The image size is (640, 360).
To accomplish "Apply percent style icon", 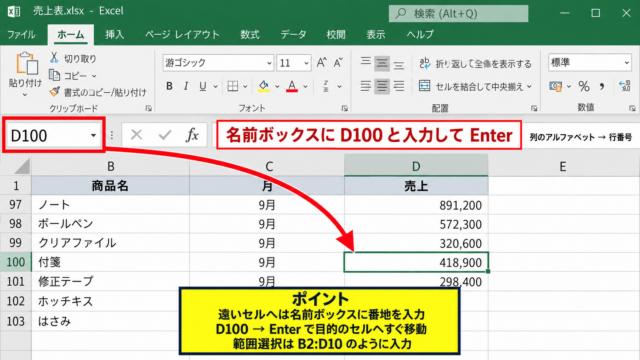I will (584, 86).
